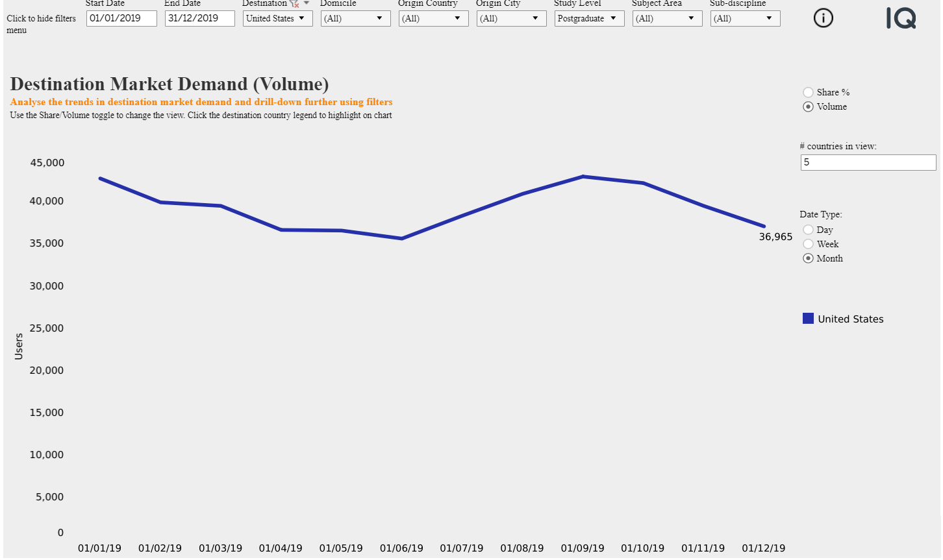Click the Start Date field 01/01/2019
Image resolution: width=943 pixels, height=560 pixels.
[x=121, y=18]
